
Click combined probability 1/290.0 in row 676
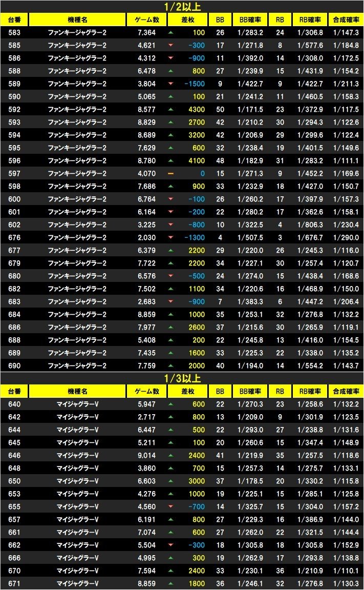click(346, 237)
